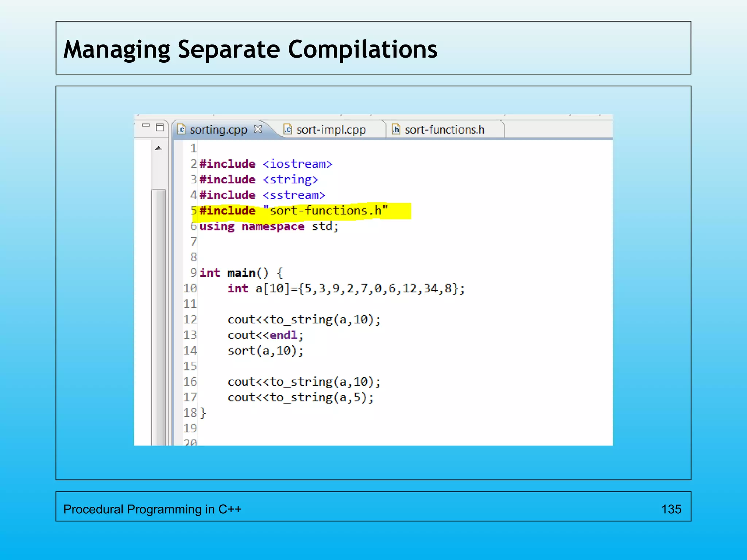This screenshot has width=747, height=560.
Task: Click the slide title Managing Separate Compilations
Action: pyautogui.click(x=250, y=50)
